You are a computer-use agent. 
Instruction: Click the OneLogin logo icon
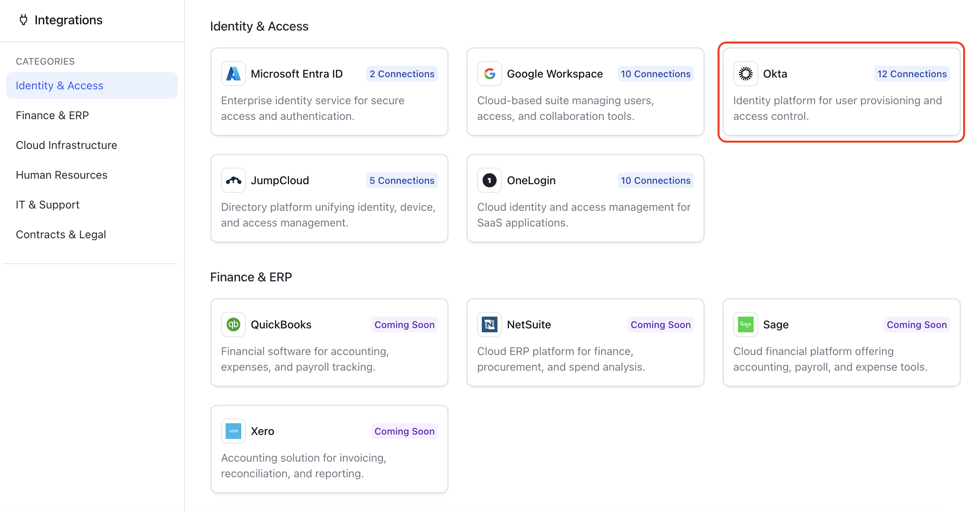click(x=490, y=180)
